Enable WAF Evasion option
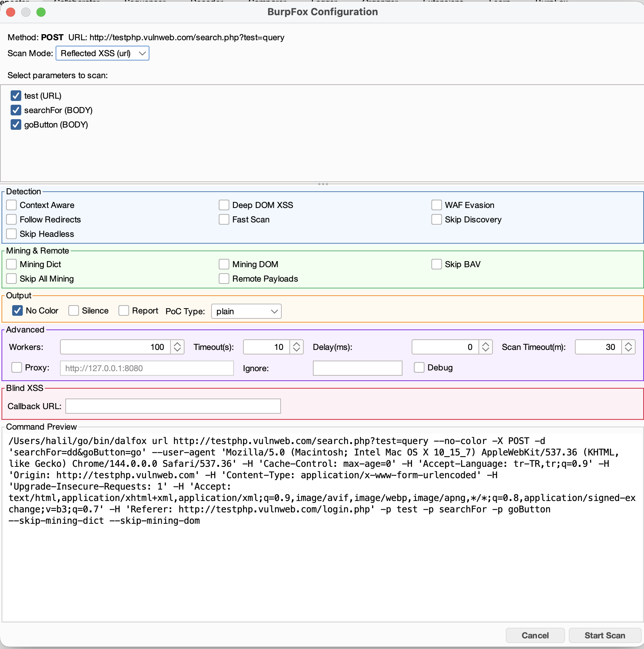The height and width of the screenshot is (649, 644). click(437, 205)
